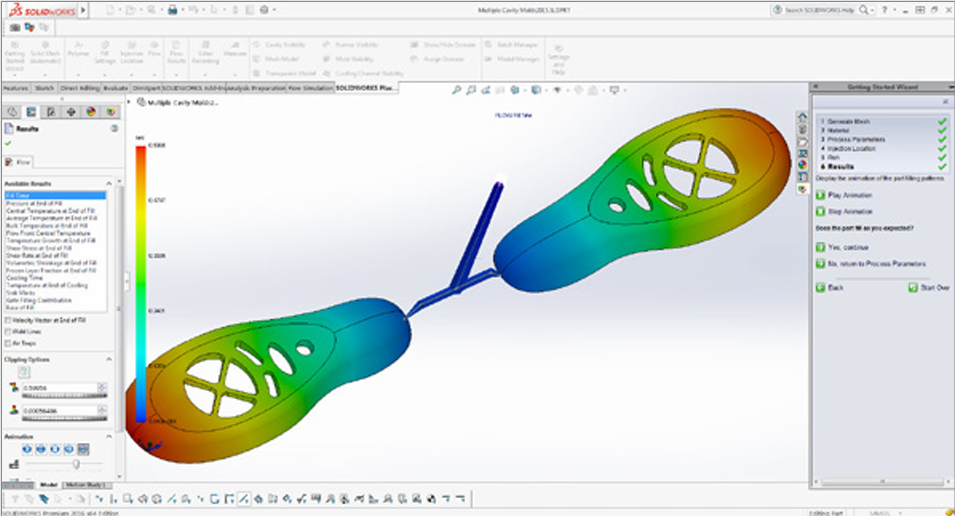The height and width of the screenshot is (516, 955).
Task: Click the Home icon in the task pane
Action: [x=802, y=117]
